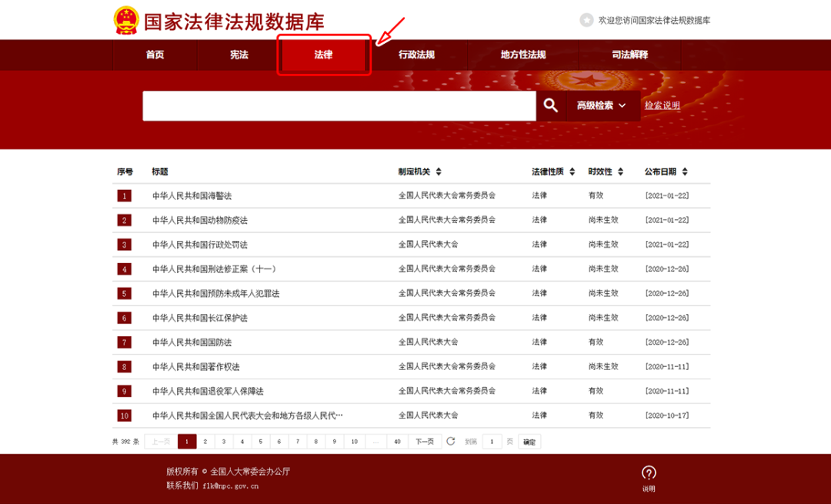Screen dimensions: 831x504
Task: Open 退役军人保障法 entry
Action: (208, 391)
